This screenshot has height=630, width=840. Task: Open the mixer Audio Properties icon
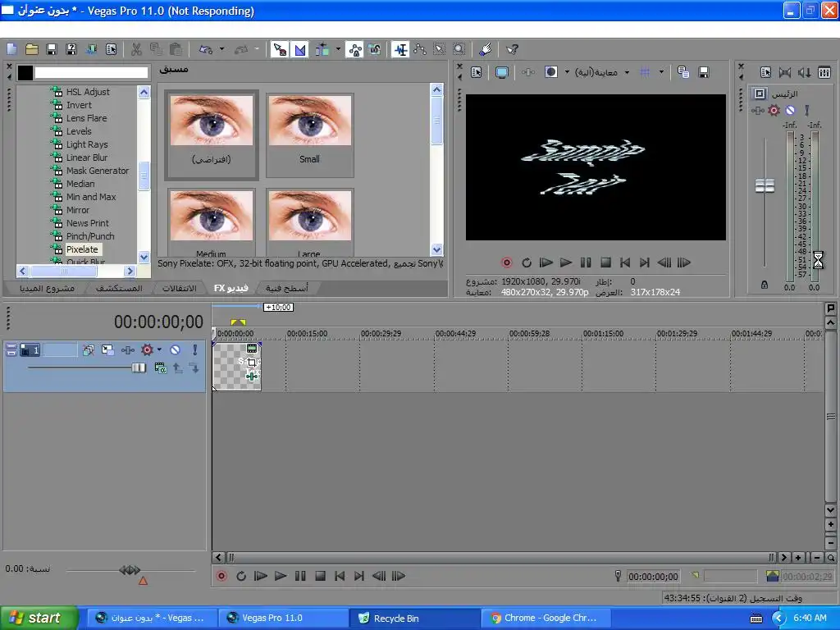click(765, 72)
